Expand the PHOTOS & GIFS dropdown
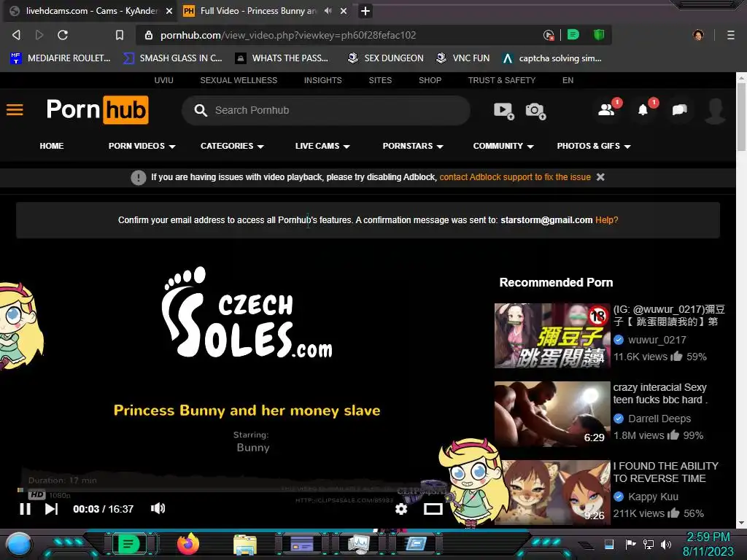This screenshot has width=747, height=560. (x=594, y=146)
